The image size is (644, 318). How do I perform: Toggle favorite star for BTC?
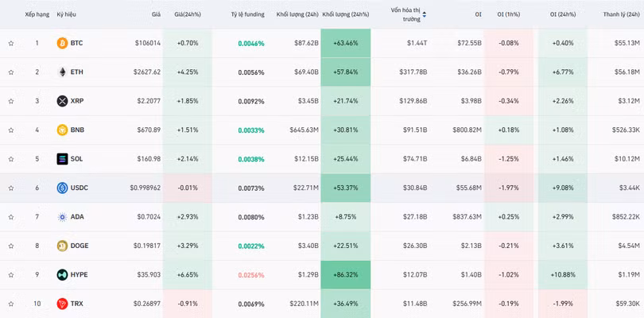click(x=11, y=43)
